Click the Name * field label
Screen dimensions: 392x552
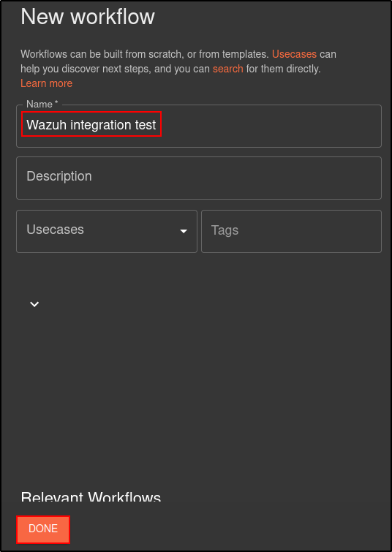tap(42, 105)
